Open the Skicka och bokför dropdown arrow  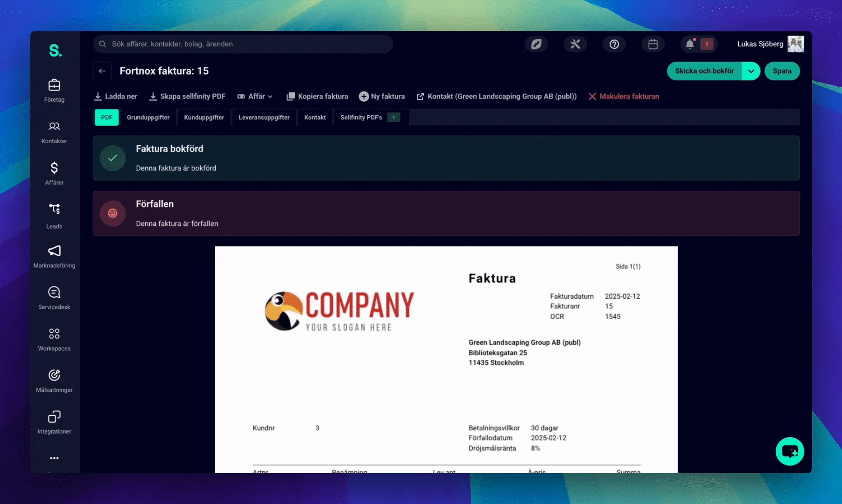tap(751, 71)
